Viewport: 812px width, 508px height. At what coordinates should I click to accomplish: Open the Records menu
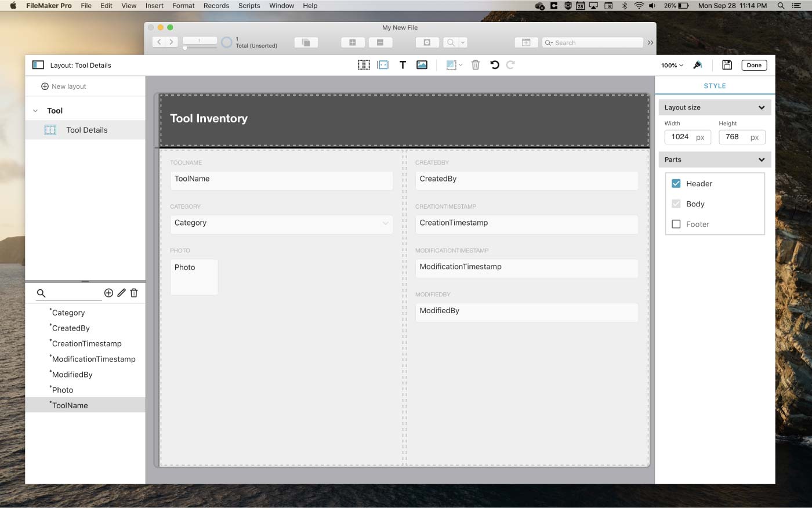point(216,6)
